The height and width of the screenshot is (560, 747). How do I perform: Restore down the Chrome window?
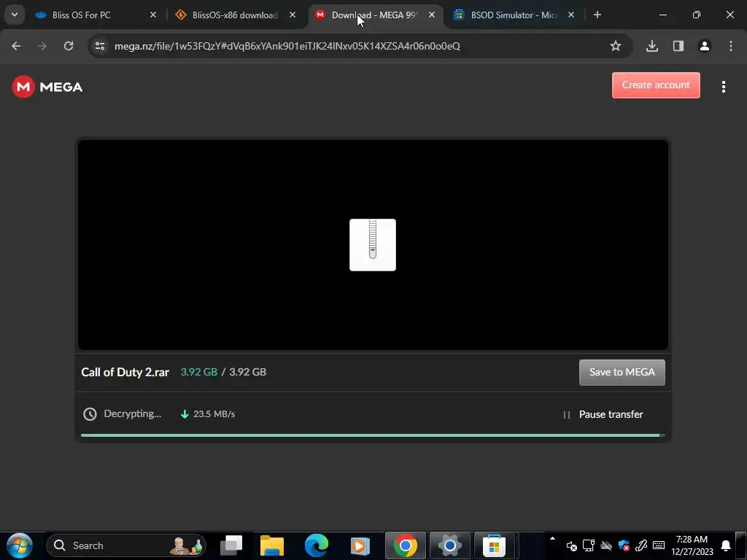(x=696, y=15)
